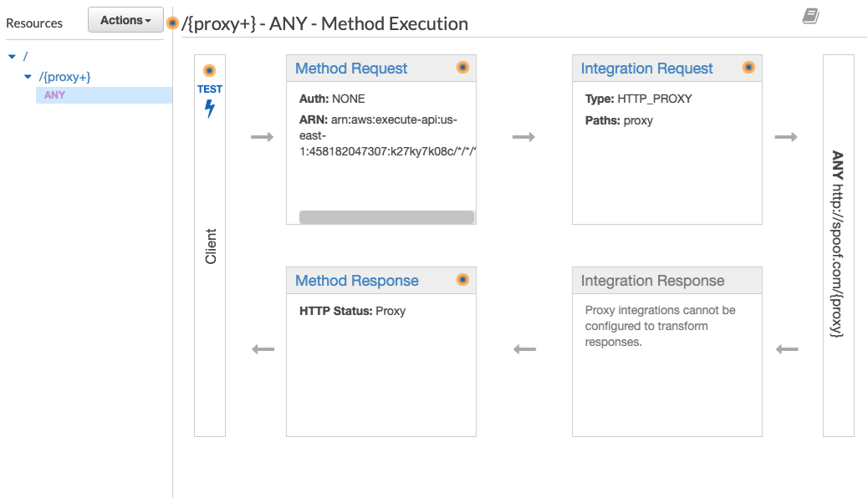This screenshot has width=868, height=498.
Task: Click the bullseye icon beside Method Request
Action: [x=462, y=68]
